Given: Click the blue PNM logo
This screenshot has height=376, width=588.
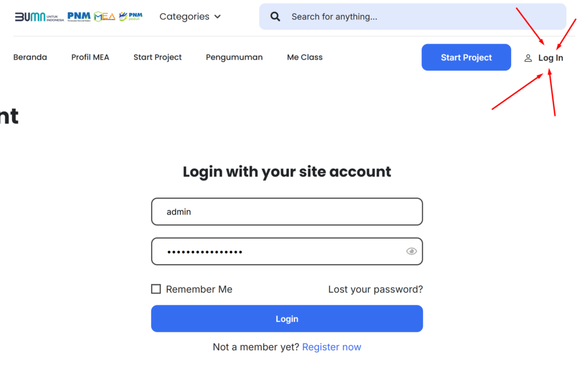Looking at the screenshot, I should (79, 17).
